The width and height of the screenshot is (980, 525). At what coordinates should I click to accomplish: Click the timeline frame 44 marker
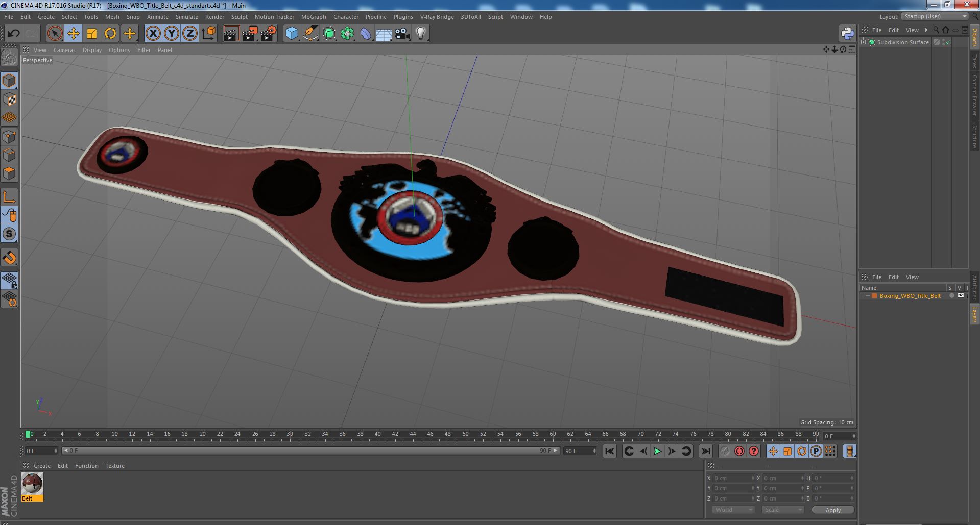[413, 434]
